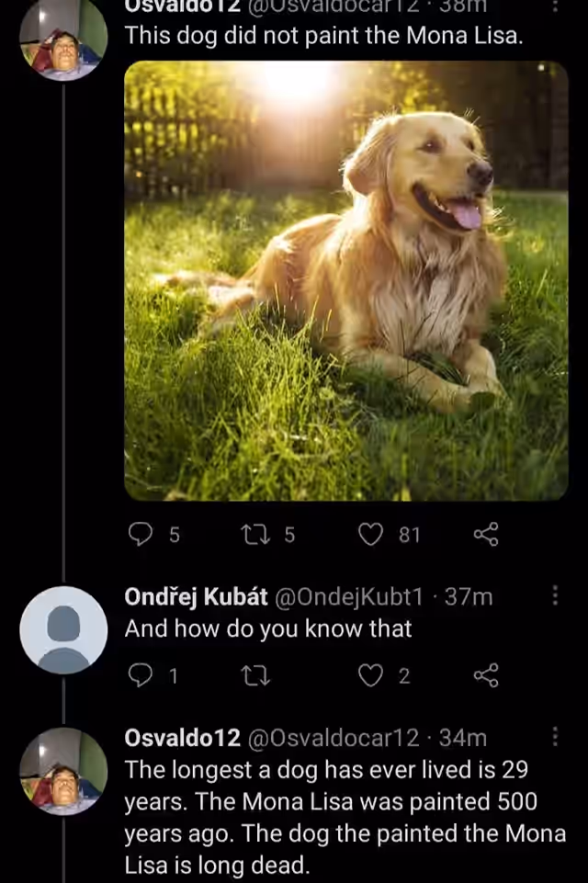Share the dog photo tweet
The image size is (588, 883).
coord(486,534)
